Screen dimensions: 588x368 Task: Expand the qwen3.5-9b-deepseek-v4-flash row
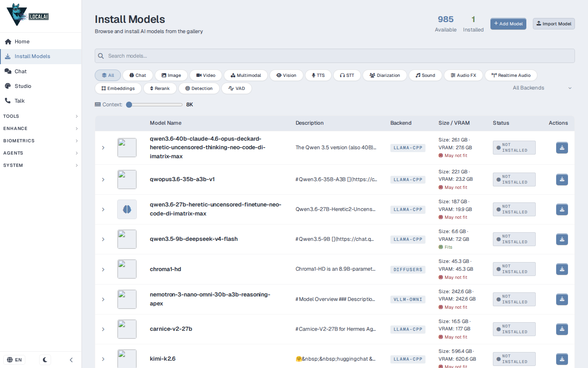click(103, 239)
